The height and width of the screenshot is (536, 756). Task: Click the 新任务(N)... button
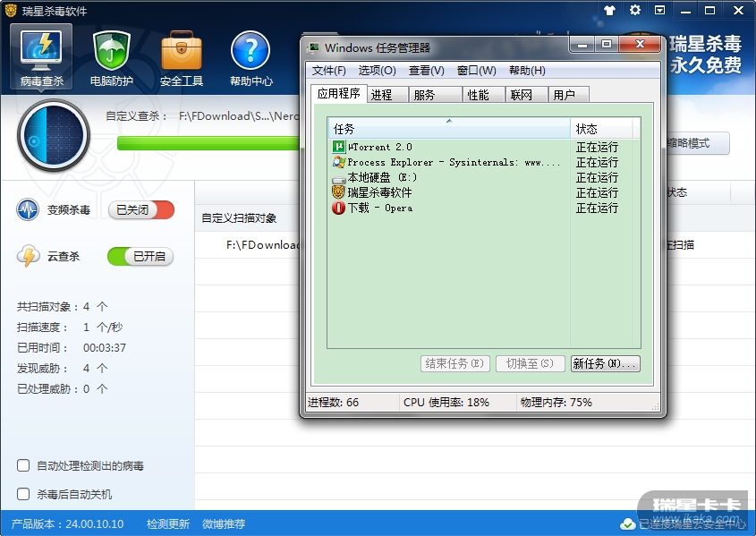(x=605, y=363)
